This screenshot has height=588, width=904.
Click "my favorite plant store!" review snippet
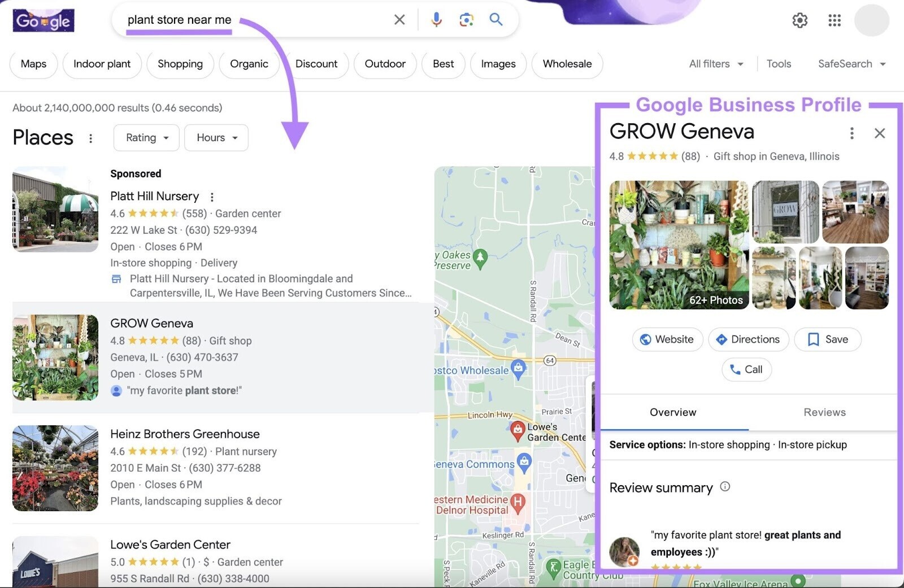click(184, 390)
